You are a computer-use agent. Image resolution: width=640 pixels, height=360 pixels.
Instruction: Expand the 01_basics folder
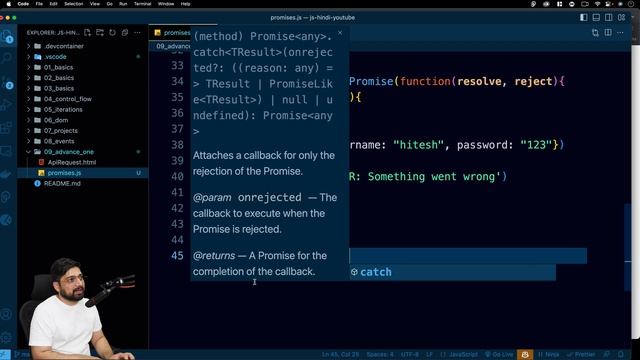point(83,67)
